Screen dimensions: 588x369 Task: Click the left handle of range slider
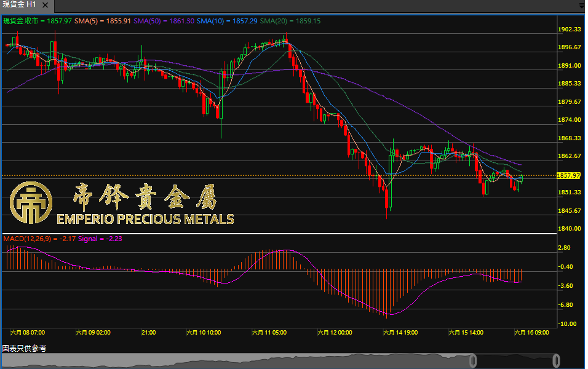coord(474,360)
